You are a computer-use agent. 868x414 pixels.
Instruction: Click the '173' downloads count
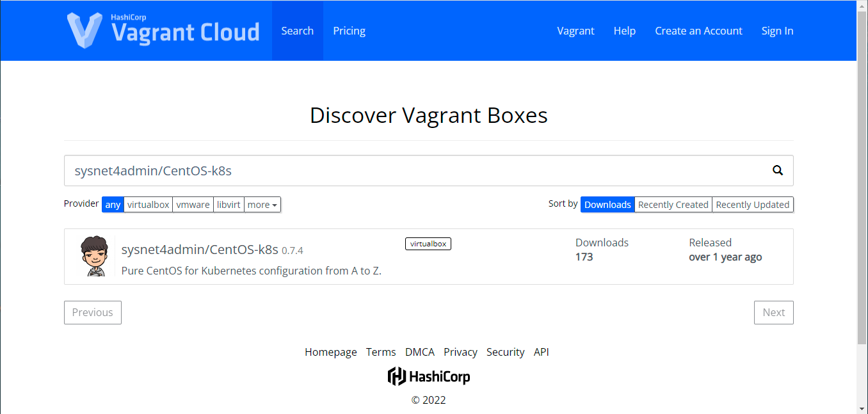pyautogui.click(x=584, y=257)
